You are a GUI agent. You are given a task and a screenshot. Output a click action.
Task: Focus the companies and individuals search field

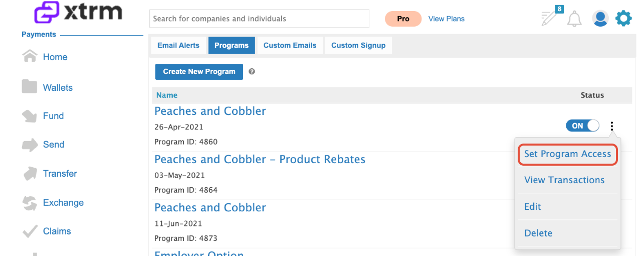(x=259, y=19)
